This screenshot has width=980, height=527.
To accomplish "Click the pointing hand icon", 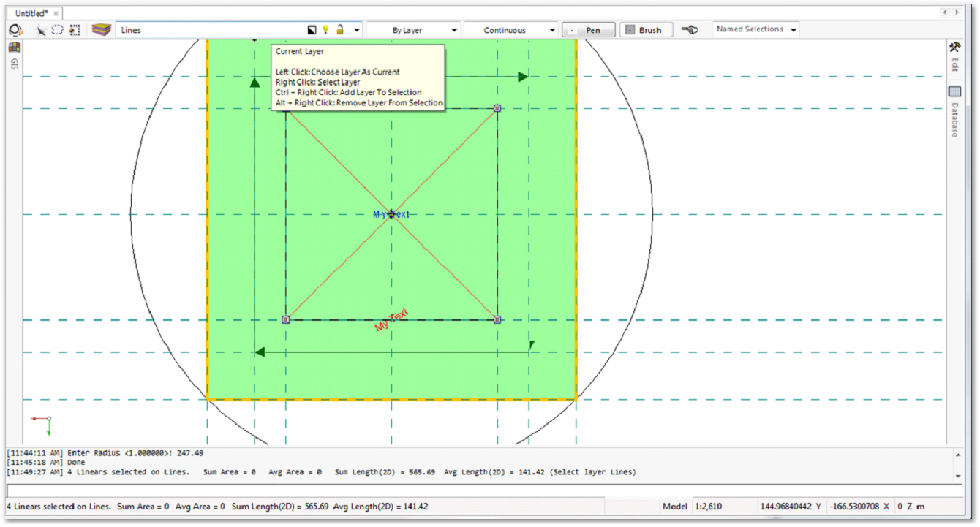I will [x=689, y=30].
